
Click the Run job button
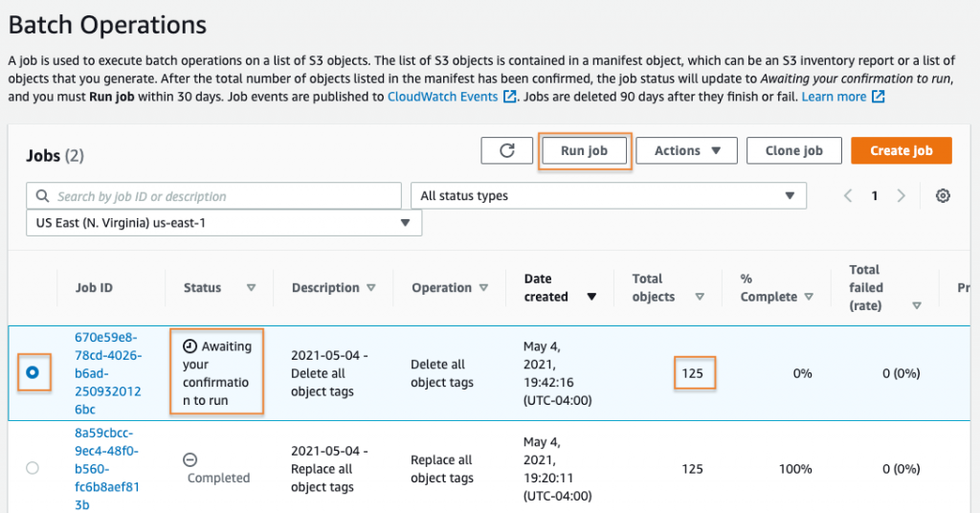pyautogui.click(x=585, y=150)
